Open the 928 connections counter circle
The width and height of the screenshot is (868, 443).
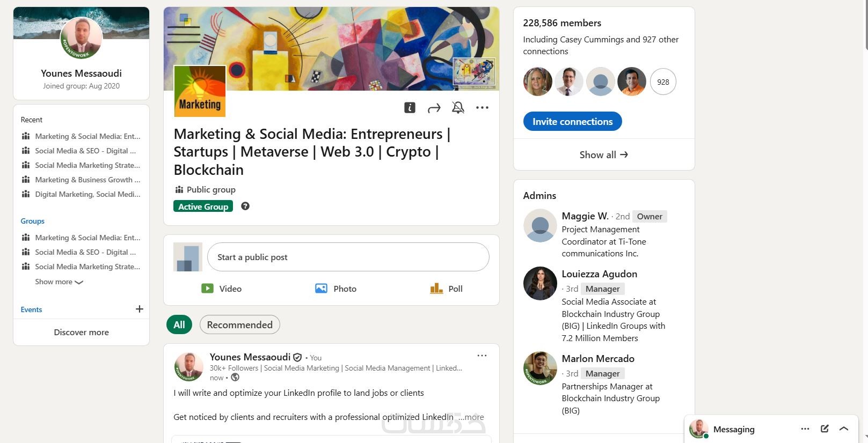[663, 82]
